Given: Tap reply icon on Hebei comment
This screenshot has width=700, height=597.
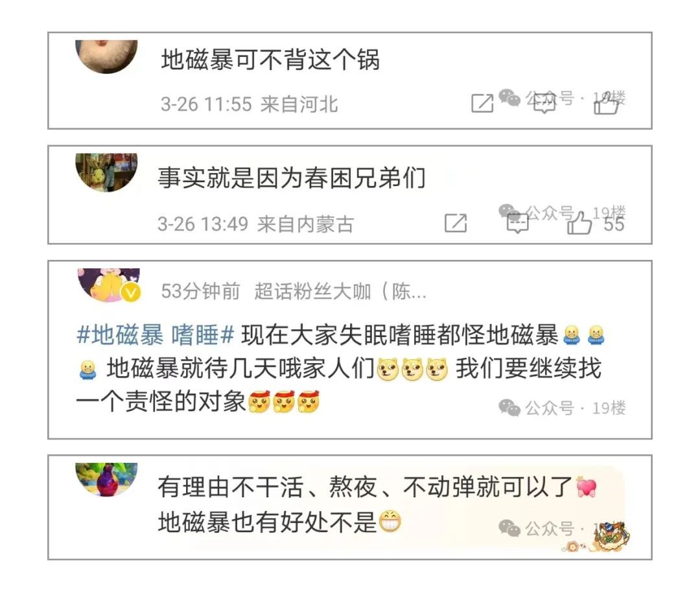Looking at the screenshot, I should 544,103.
